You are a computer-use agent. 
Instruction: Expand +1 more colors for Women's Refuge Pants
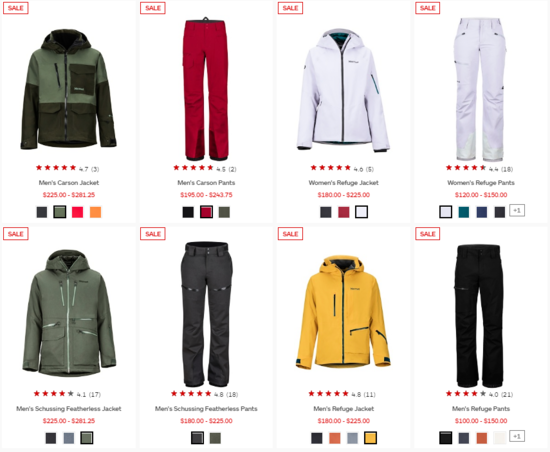coord(517,210)
